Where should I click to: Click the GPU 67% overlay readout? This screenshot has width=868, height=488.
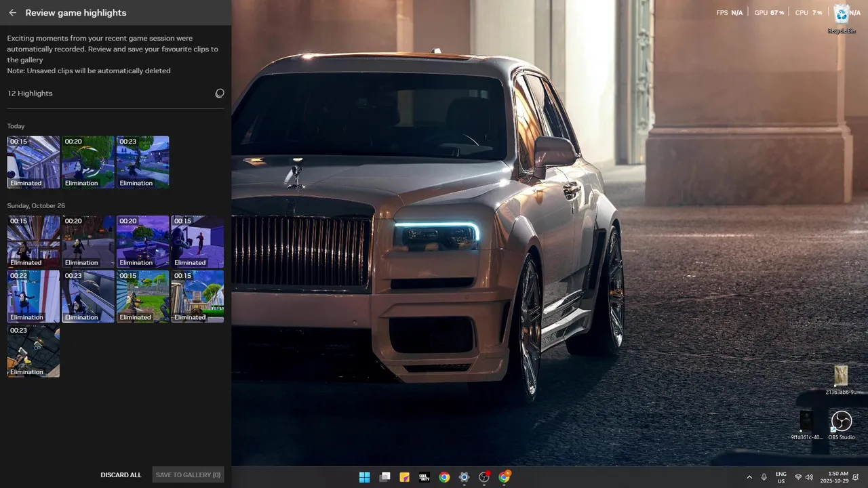(x=769, y=13)
